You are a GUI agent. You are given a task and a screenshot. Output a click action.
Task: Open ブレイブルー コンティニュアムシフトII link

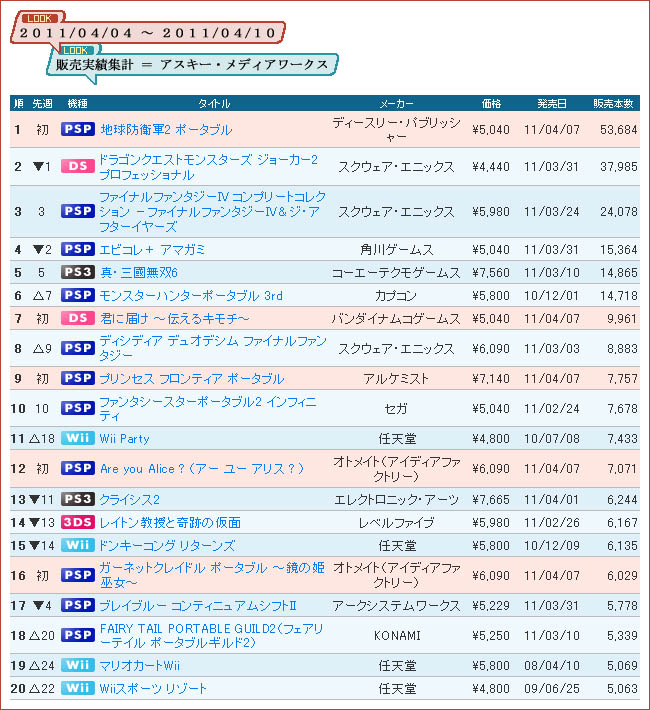(198, 606)
